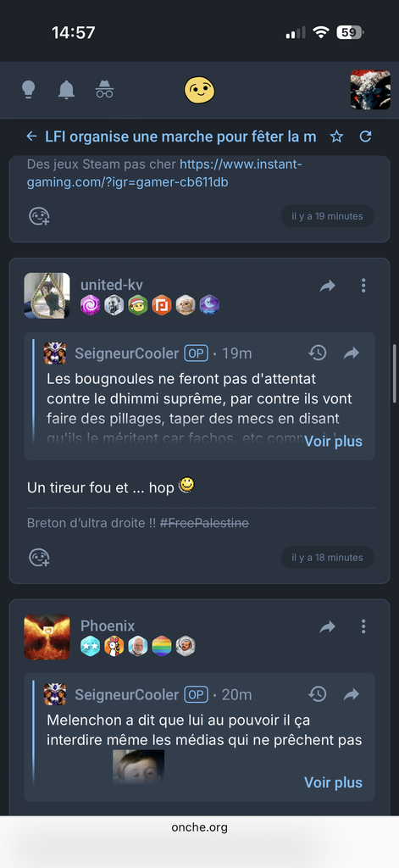Tap the yellow smiley site logo
The width and height of the screenshot is (399, 868).
coord(199,90)
